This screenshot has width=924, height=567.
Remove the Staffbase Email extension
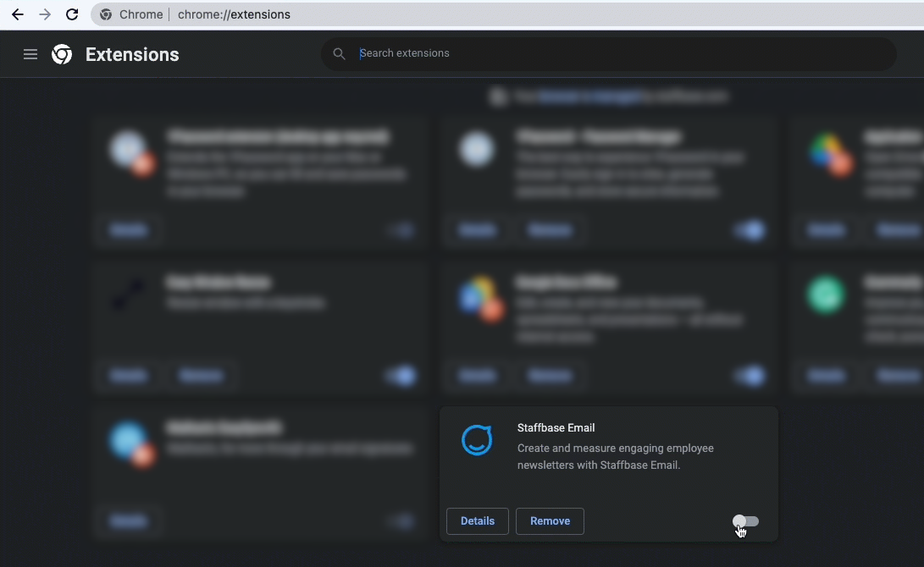(550, 521)
